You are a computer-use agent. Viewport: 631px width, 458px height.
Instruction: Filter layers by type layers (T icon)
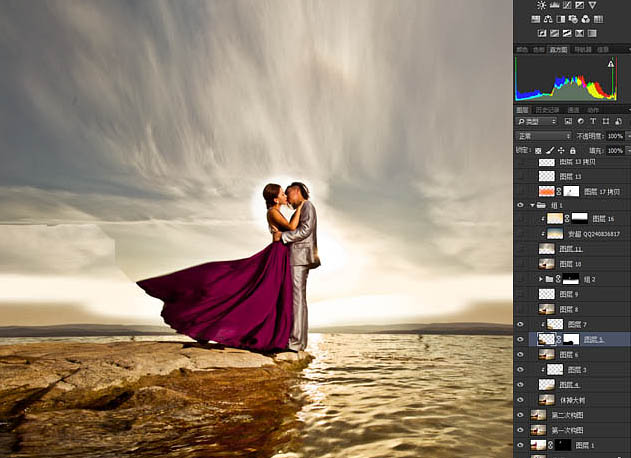point(593,121)
